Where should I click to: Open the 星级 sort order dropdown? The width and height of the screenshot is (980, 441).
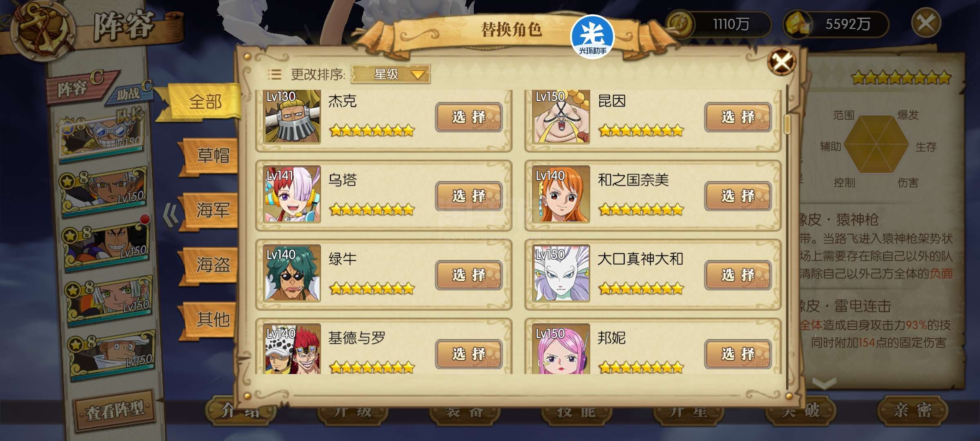point(390,74)
